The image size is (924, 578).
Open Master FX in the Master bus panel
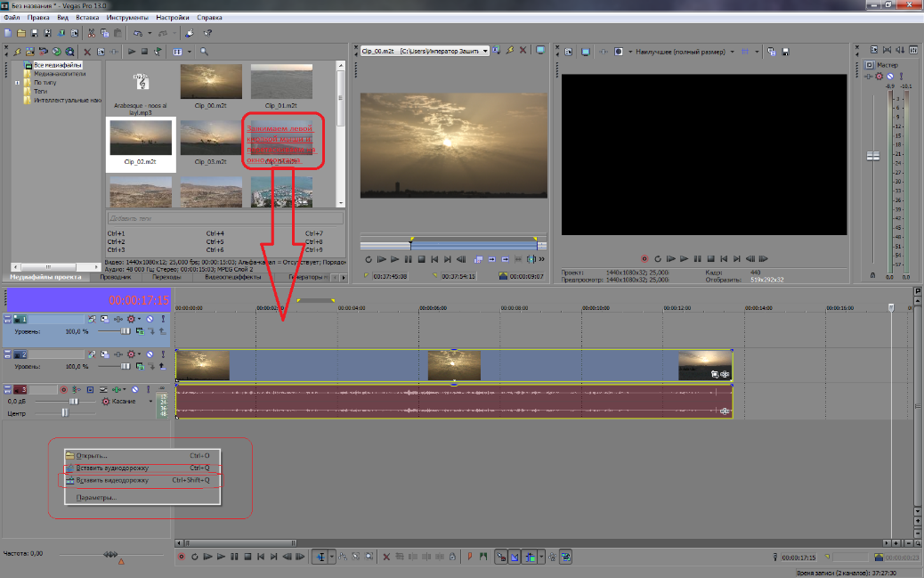[x=868, y=76]
